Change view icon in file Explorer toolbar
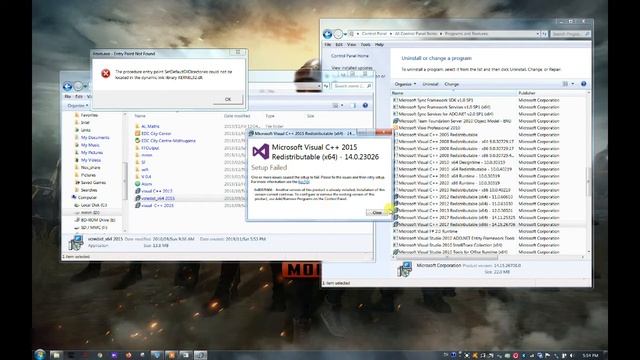Screen dimensions: 640x360 pos(335,105)
